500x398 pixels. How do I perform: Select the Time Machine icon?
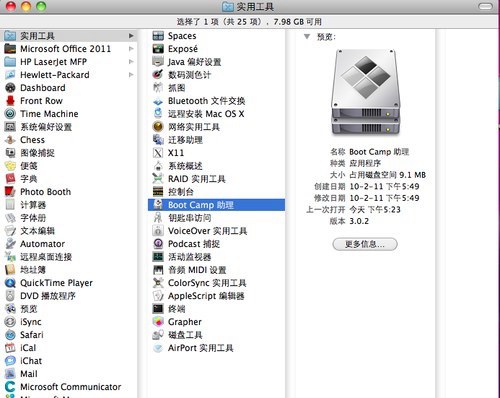10,114
